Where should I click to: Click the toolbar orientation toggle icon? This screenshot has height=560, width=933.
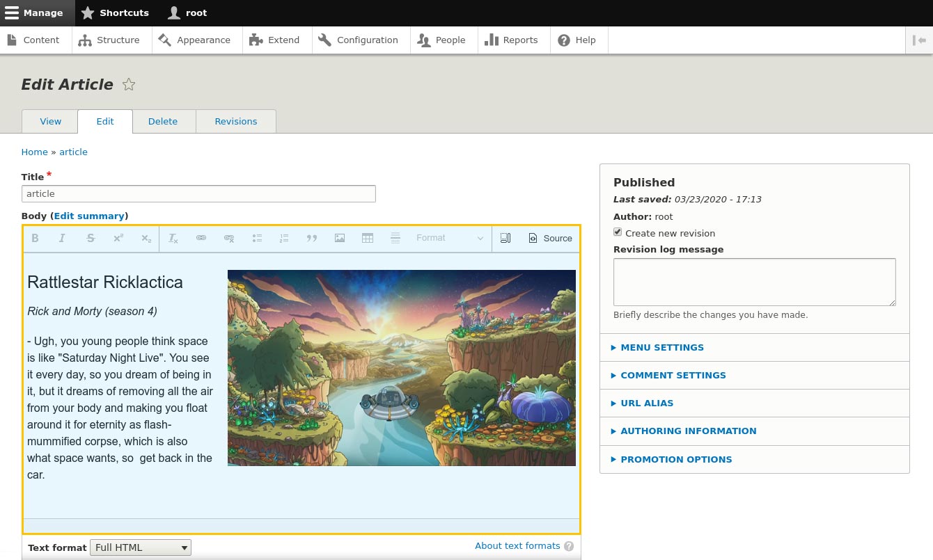[919, 40]
